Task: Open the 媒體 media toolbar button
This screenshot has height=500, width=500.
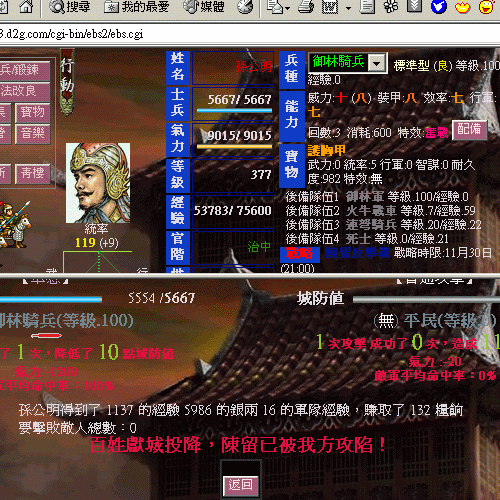Action: click(x=203, y=7)
